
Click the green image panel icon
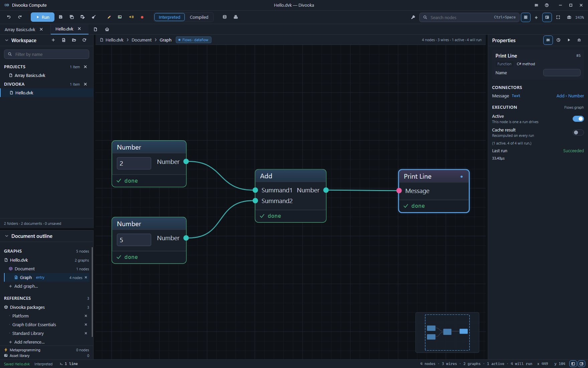(x=120, y=17)
